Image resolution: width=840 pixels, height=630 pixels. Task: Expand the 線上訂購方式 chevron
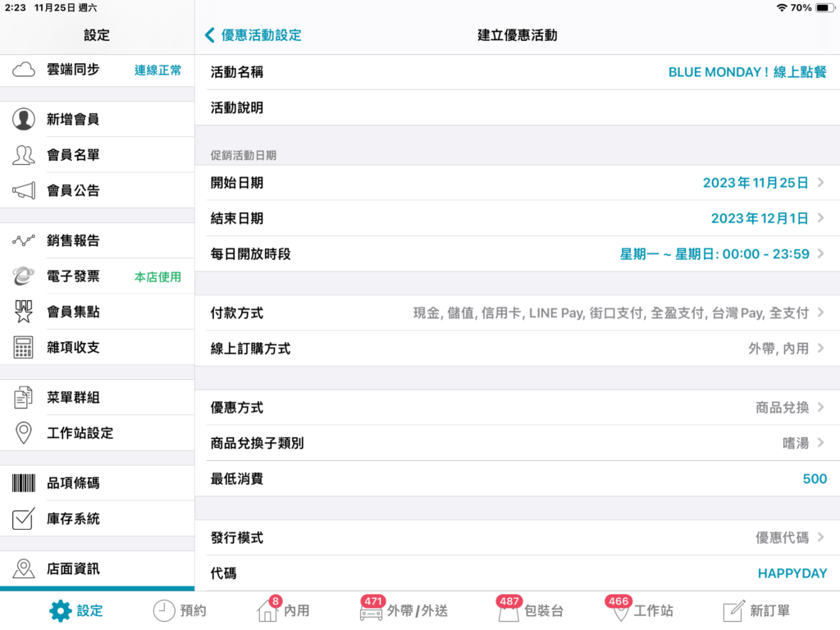[820, 348]
